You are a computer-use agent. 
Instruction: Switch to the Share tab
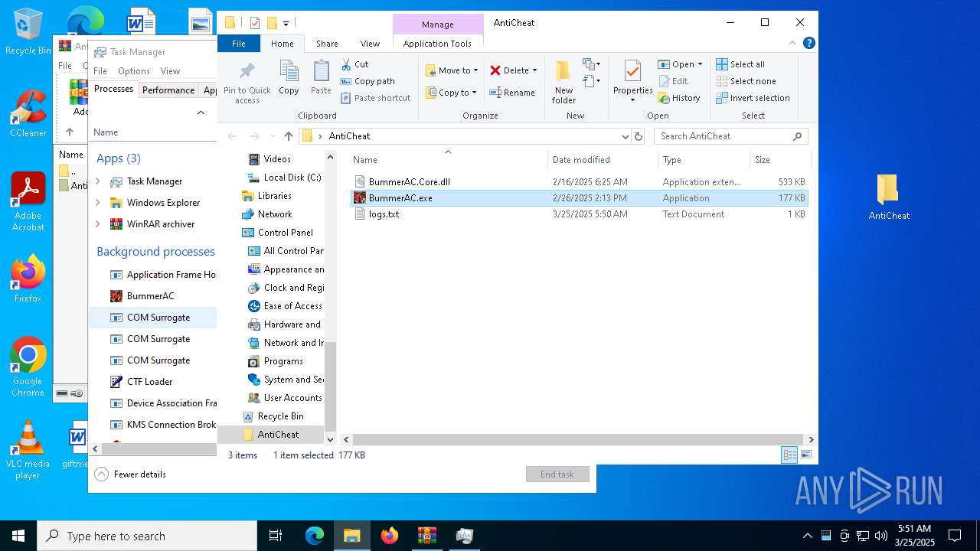[x=327, y=44]
